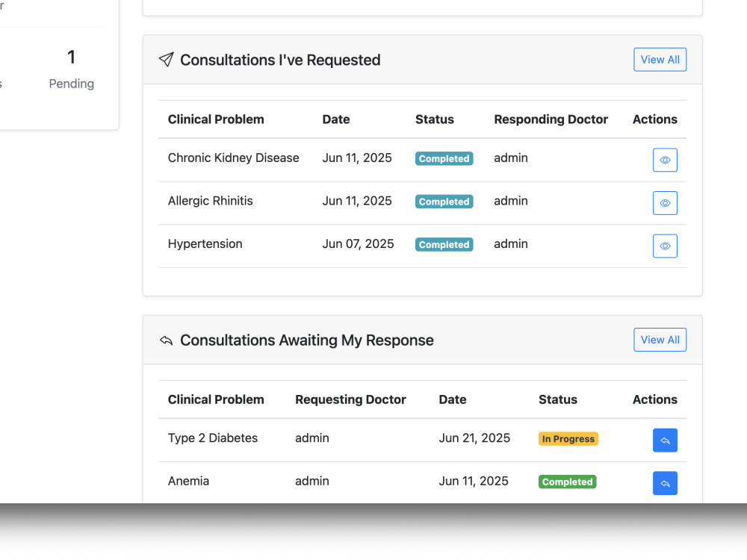The image size is (747, 560).
Task: Click the In Progress status badge
Action: [568, 438]
